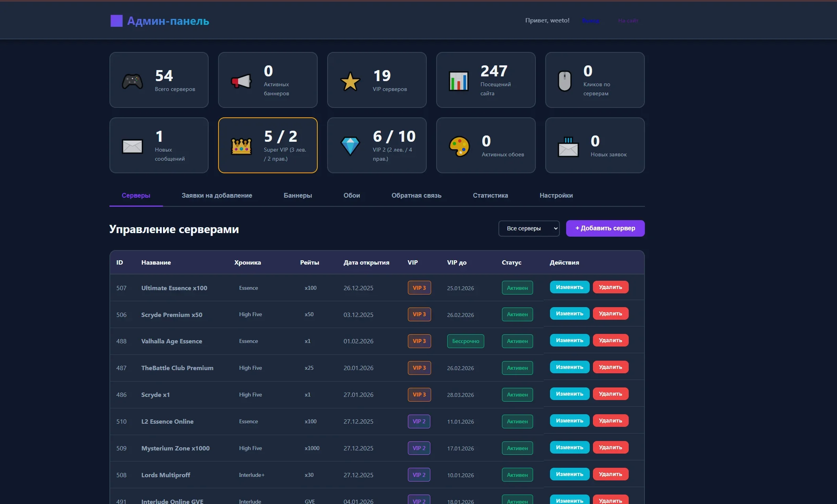837x504 pixels.
Task: Click the server name Mysterium Zone x1000
Action: [x=175, y=448]
